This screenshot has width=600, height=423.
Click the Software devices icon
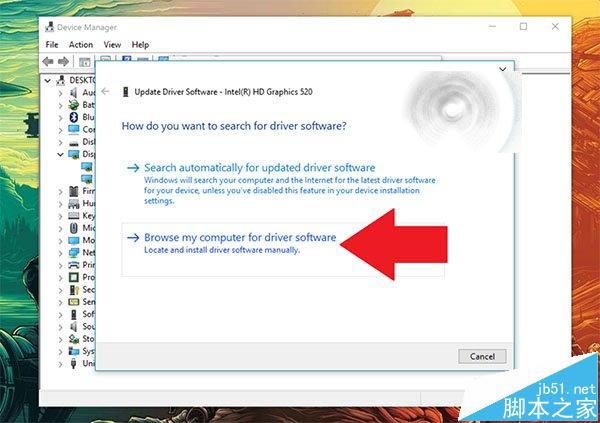(73, 314)
